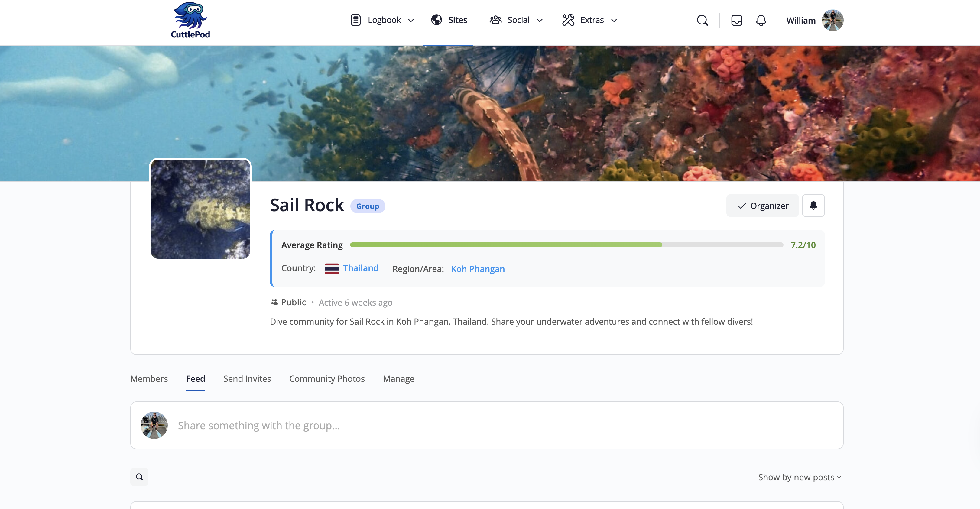Open the search magnifier in top navigation
The width and height of the screenshot is (980, 509).
tap(702, 20)
